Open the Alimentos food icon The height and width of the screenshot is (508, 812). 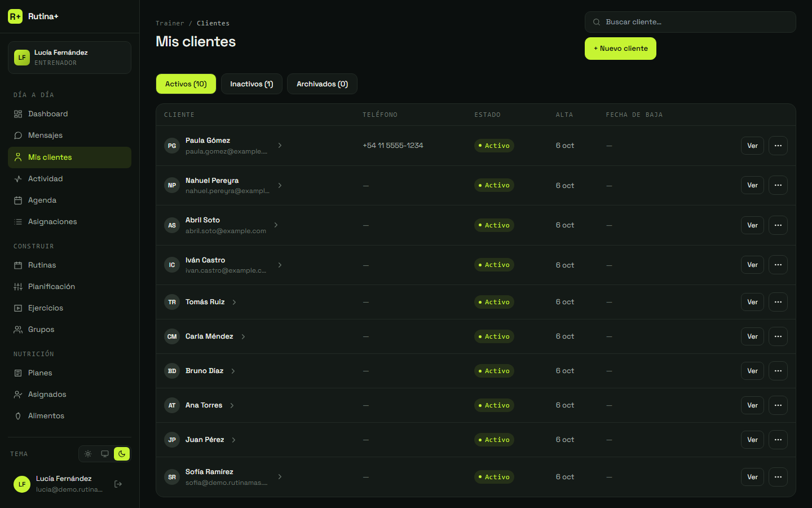(x=18, y=416)
